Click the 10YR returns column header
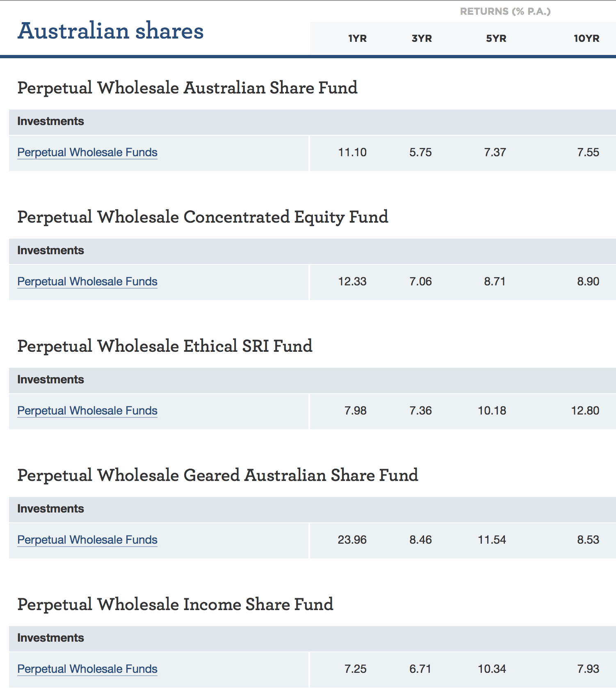 point(586,39)
